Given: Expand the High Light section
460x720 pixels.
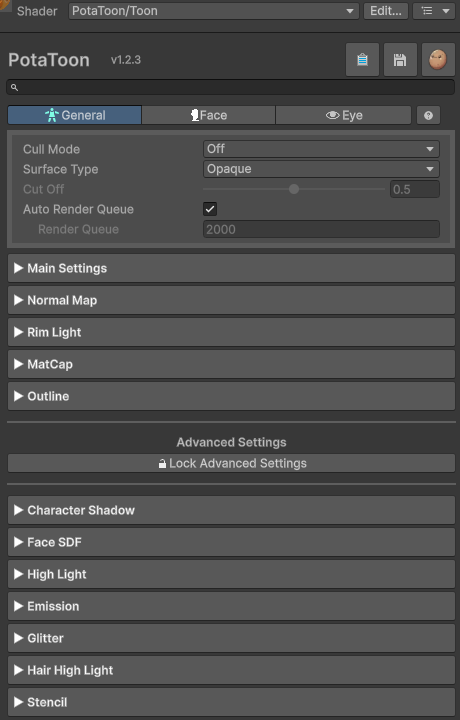Looking at the screenshot, I should (231, 574).
